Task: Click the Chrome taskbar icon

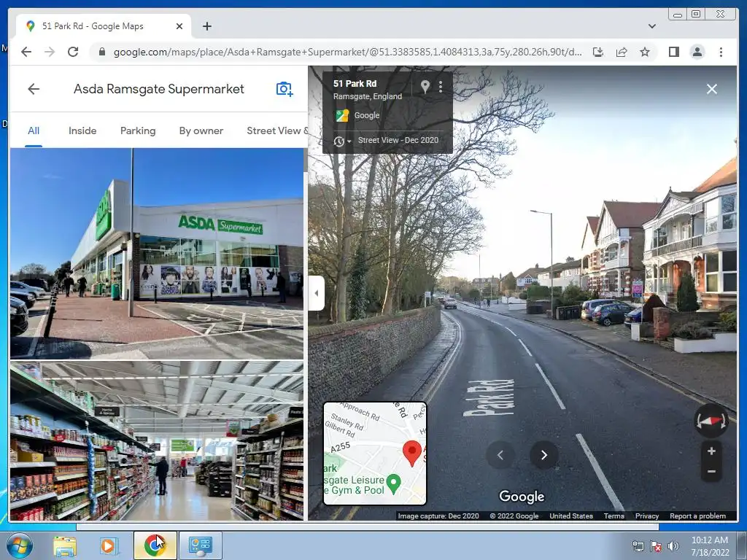Action: click(155, 545)
